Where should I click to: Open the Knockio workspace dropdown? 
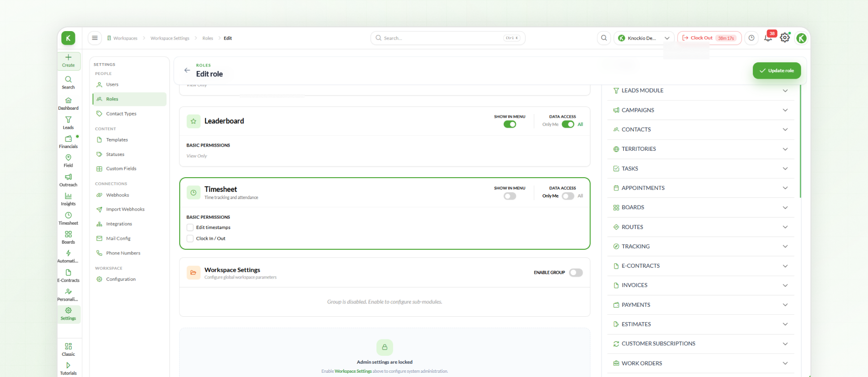[x=643, y=38]
